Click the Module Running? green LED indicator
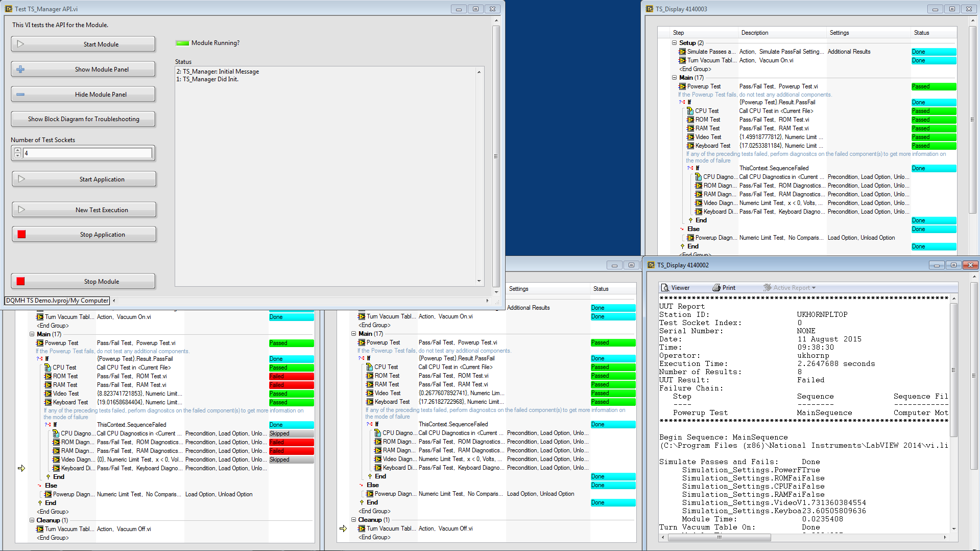The width and height of the screenshot is (980, 551). [182, 43]
